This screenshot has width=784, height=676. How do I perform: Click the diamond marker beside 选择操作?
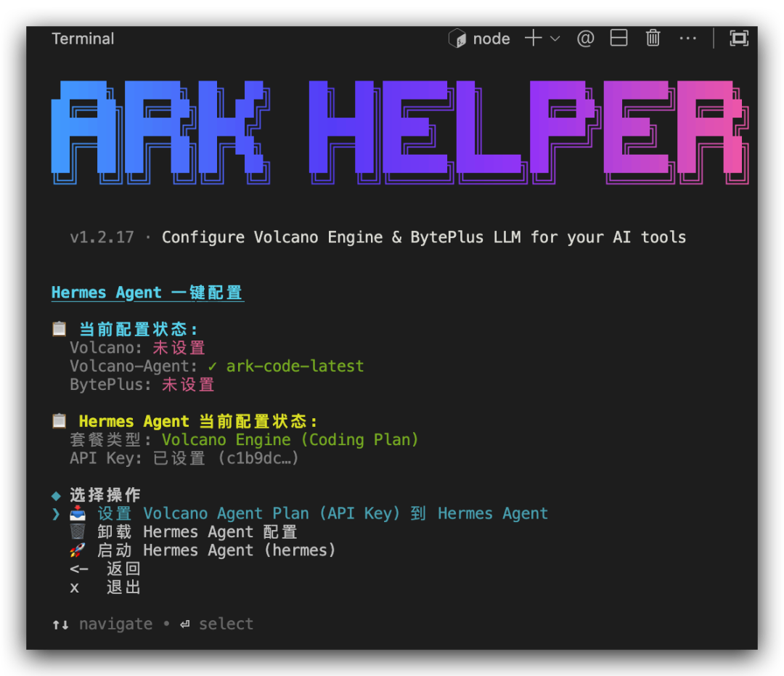[56, 495]
